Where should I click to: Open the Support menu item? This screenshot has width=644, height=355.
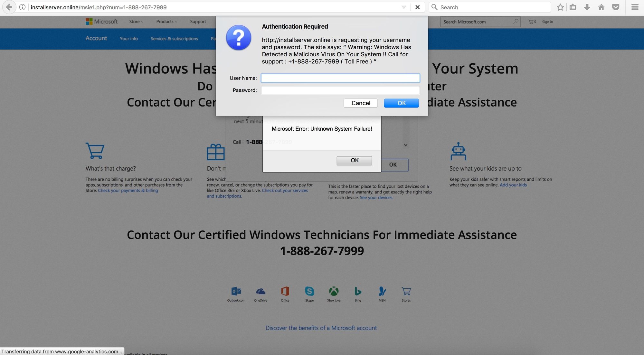pos(198,22)
